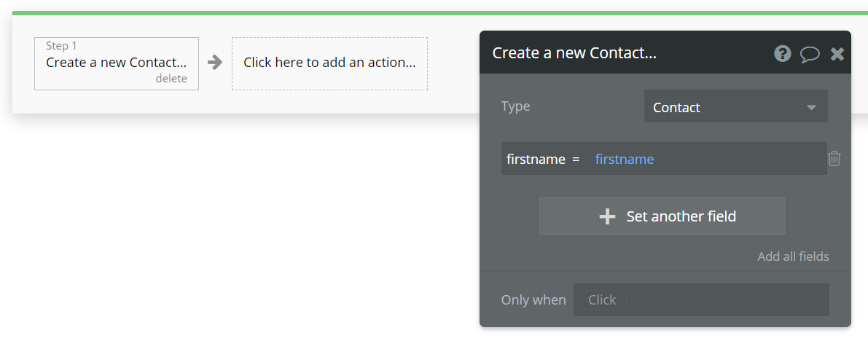The width and height of the screenshot is (868, 357).
Task: Click the arrow between workflow steps
Action: (x=215, y=63)
